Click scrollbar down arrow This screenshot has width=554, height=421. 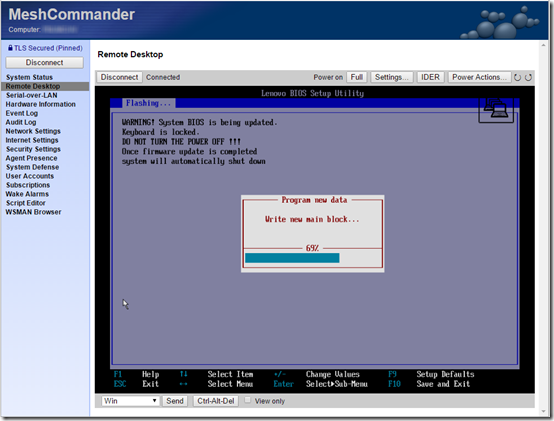point(543,411)
